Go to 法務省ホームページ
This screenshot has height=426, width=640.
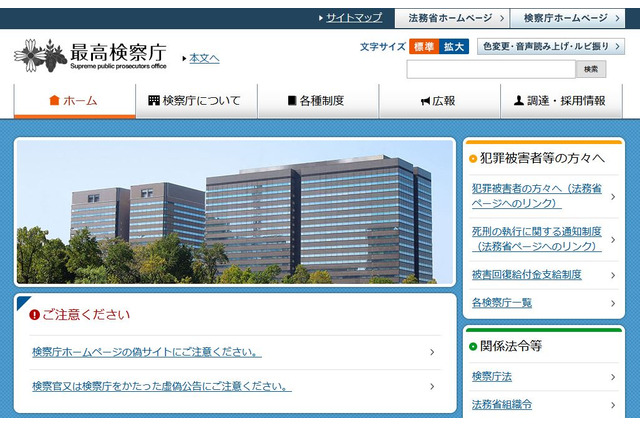(x=452, y=18)
